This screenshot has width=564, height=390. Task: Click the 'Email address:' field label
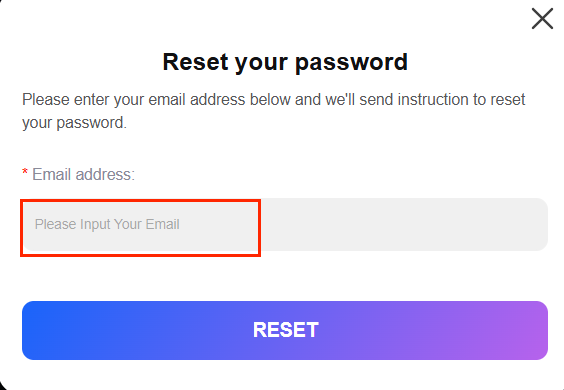[83, 174]
